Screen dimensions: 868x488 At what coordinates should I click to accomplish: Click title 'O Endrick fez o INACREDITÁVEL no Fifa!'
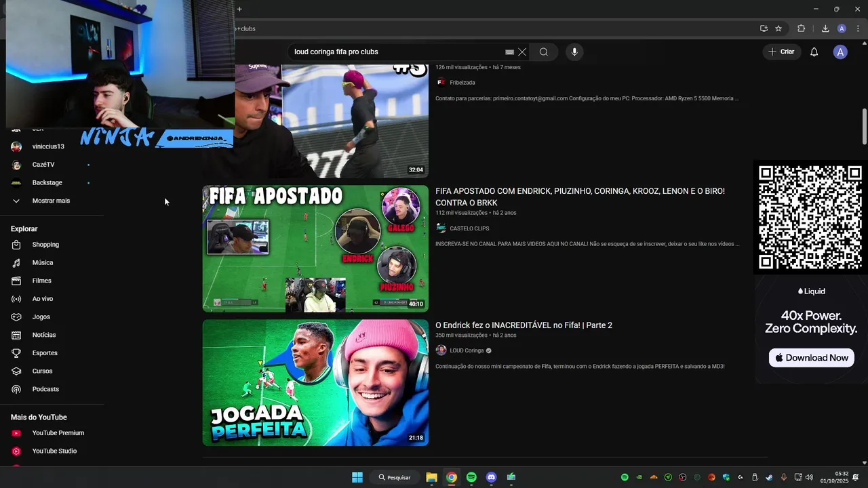click(524, 325)
